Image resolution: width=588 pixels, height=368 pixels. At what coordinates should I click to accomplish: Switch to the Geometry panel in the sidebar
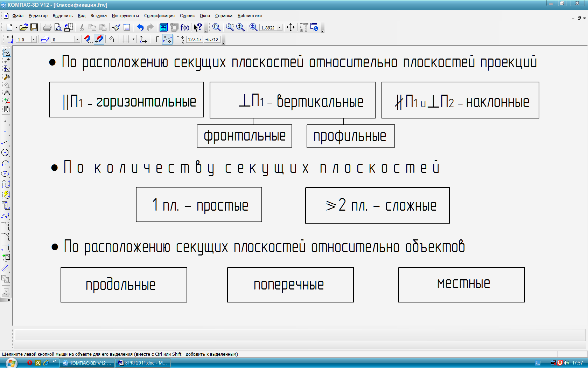7,53
